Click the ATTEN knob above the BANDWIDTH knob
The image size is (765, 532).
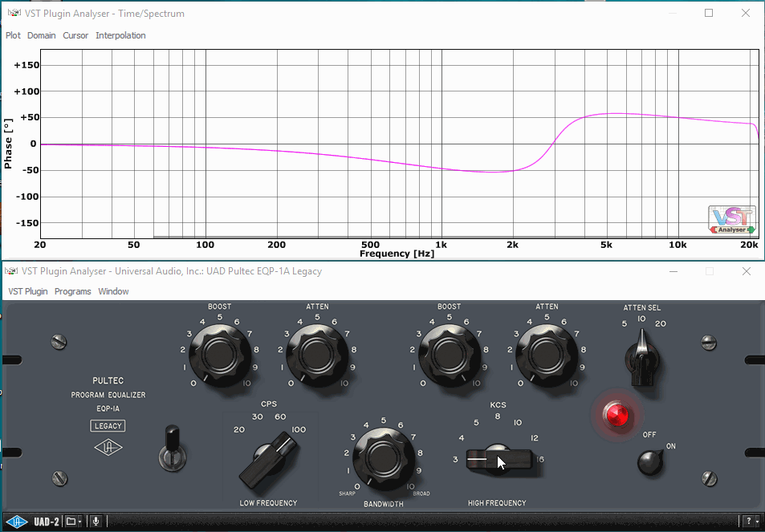pyautogui.click(x=317, y=355)
